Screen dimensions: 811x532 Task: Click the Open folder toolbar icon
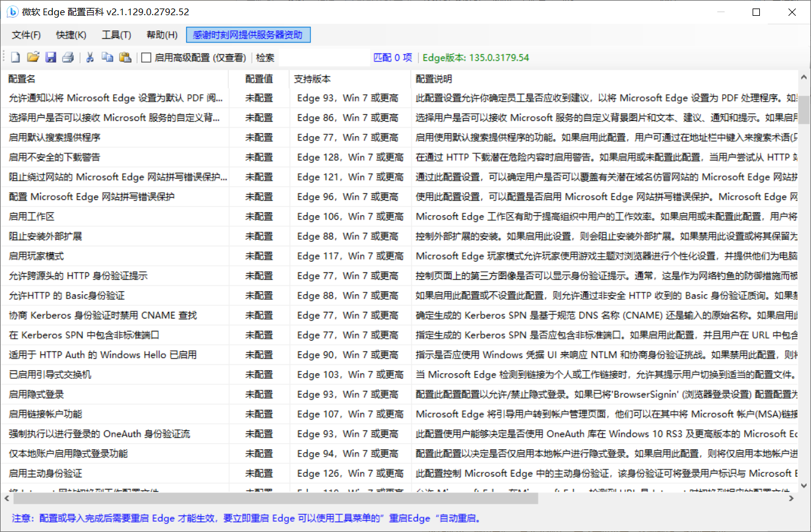33,57
